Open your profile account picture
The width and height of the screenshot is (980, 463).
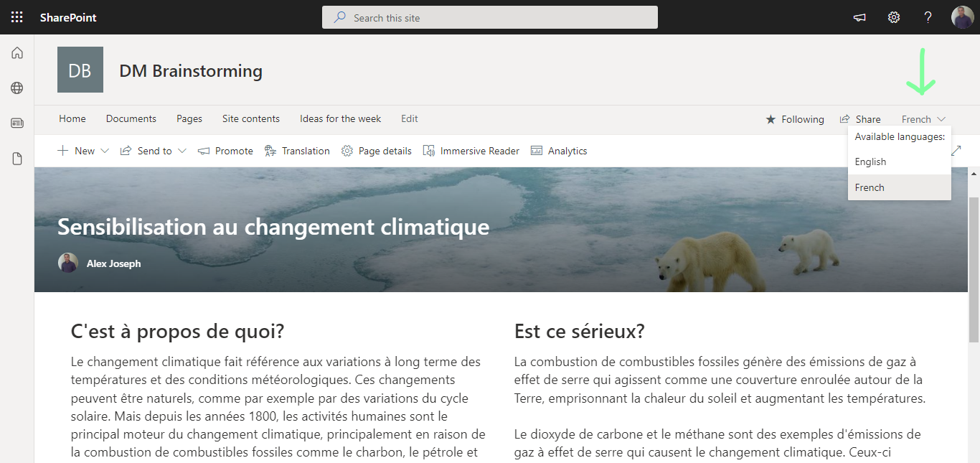click(963, 17)
